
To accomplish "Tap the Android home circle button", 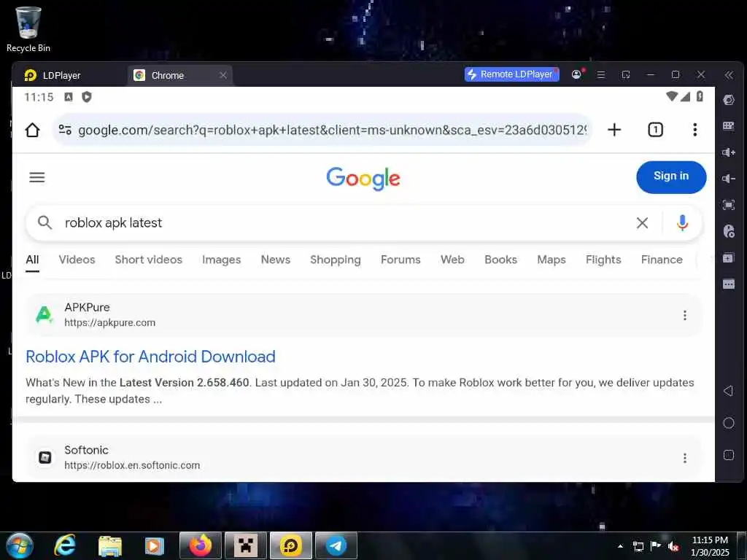I will pyautogui.click(x=729, y=423).
